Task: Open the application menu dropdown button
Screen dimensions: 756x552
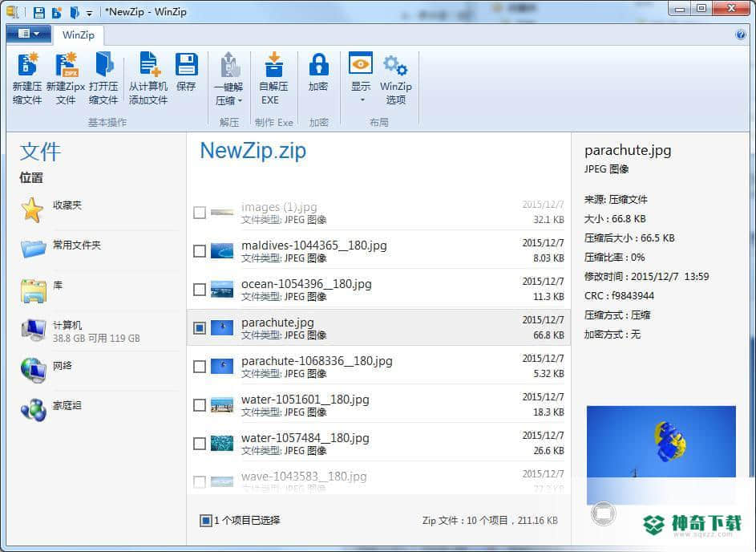Action: click(x=28, y=34)
